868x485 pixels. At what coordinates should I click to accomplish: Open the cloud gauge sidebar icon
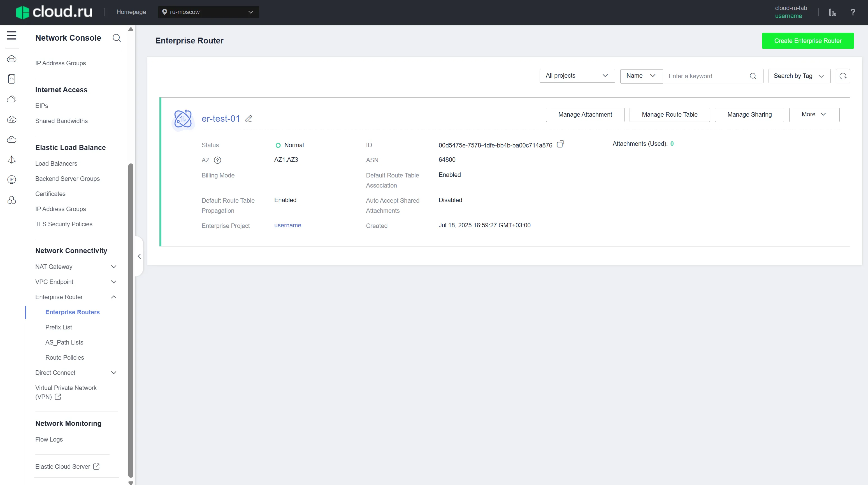pyautogui.click(x=11, y=140)
